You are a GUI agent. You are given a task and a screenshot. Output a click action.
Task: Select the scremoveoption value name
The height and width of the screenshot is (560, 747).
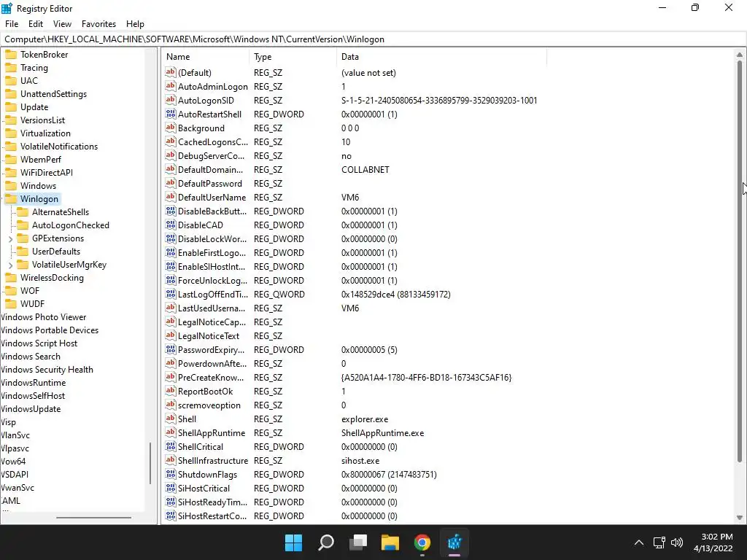click(209, 405)
